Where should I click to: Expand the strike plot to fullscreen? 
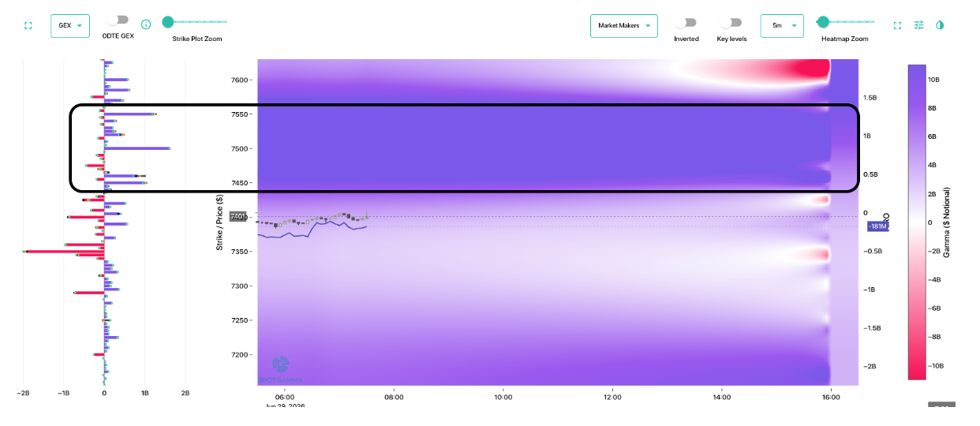point(28,25)
